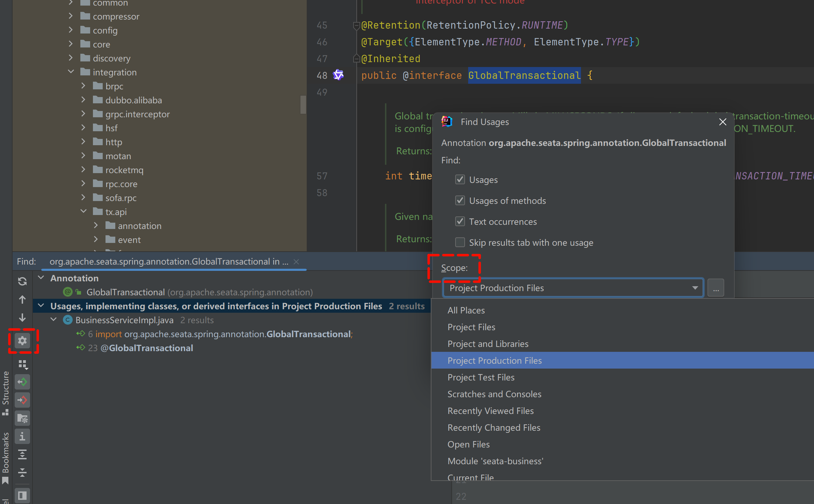Uncheck the Text occurrences checkbox
Viewport: 814px width, 504px height.
pos(460,222)
